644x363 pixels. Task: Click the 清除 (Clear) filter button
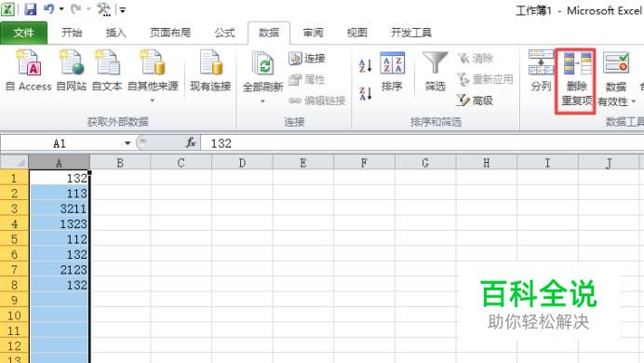click(x=476, y=59)
